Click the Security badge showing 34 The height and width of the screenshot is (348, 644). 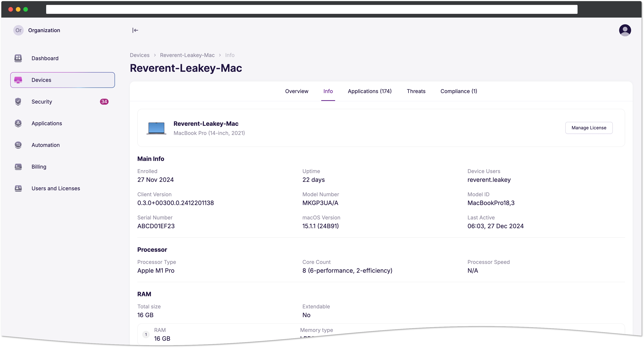click(x=104, y=102)
